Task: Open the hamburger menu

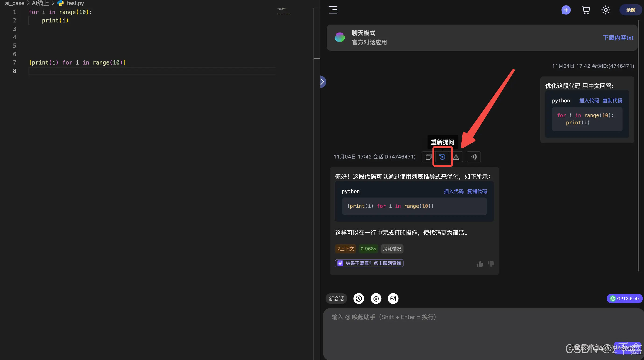Action: point(333,10)
